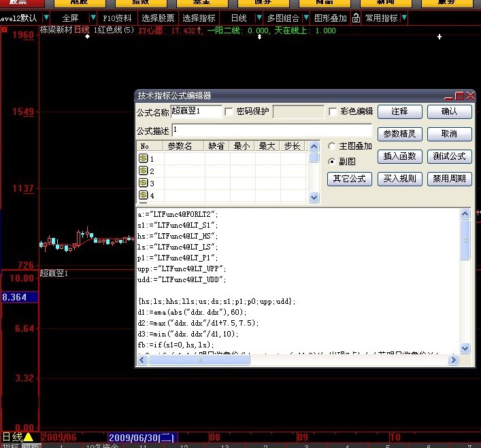Viewport: 481px width, 448px height.
Task: Open the dropdown arrow next to 常用指标
Action: pos(404,18)
